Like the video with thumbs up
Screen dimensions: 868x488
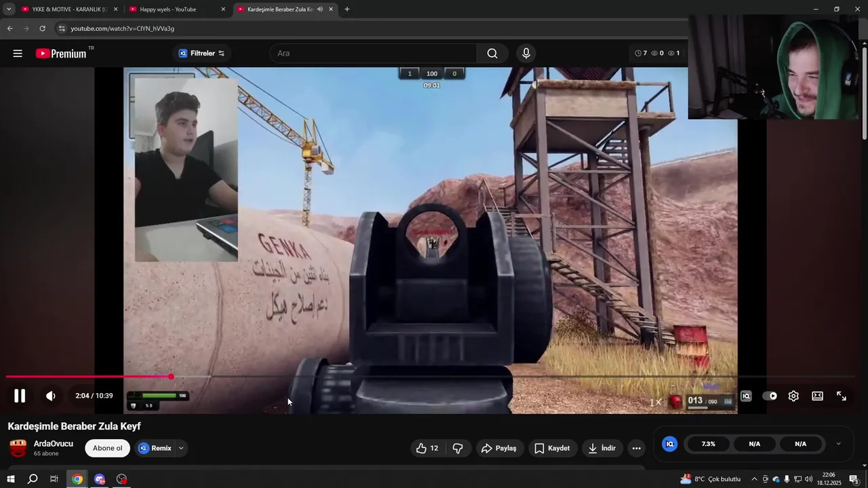pyautogui.click(x=427, y=448)
